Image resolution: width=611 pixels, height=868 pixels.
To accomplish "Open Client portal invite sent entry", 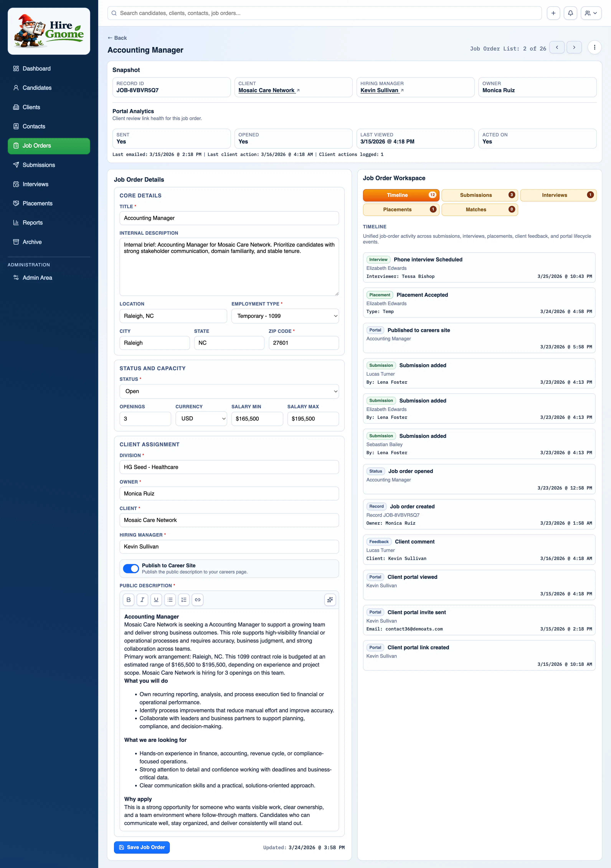I will click(479, 620).
